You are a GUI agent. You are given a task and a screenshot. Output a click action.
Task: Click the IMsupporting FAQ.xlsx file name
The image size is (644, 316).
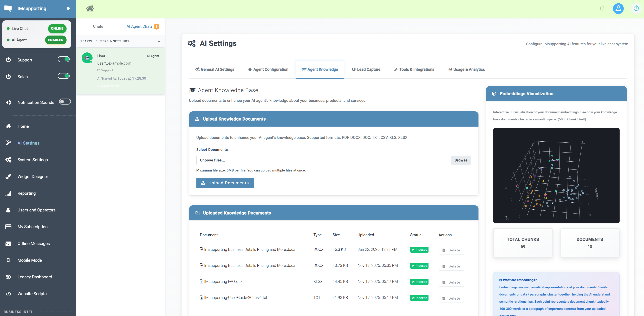coord(223,281)
